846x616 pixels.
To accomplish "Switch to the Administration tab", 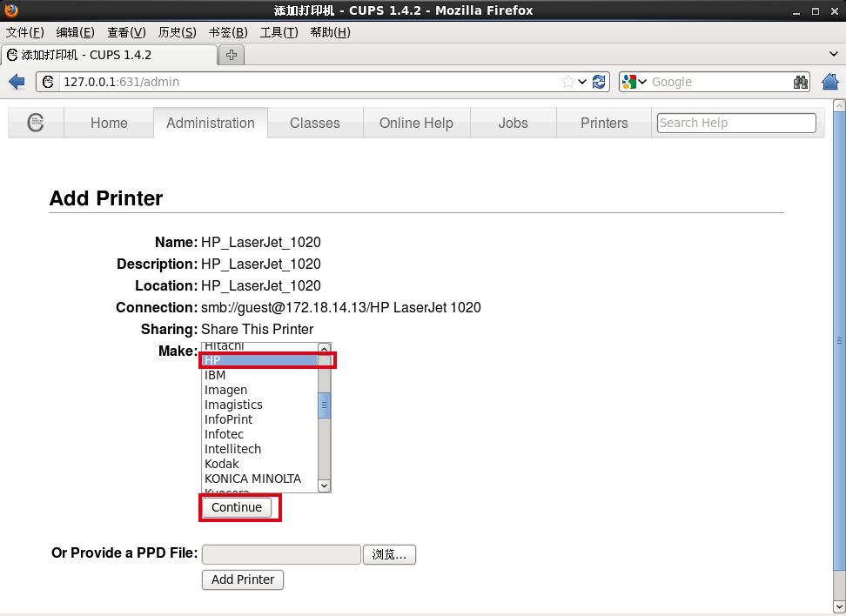I will pyautogui.click(x=211, y=123).
